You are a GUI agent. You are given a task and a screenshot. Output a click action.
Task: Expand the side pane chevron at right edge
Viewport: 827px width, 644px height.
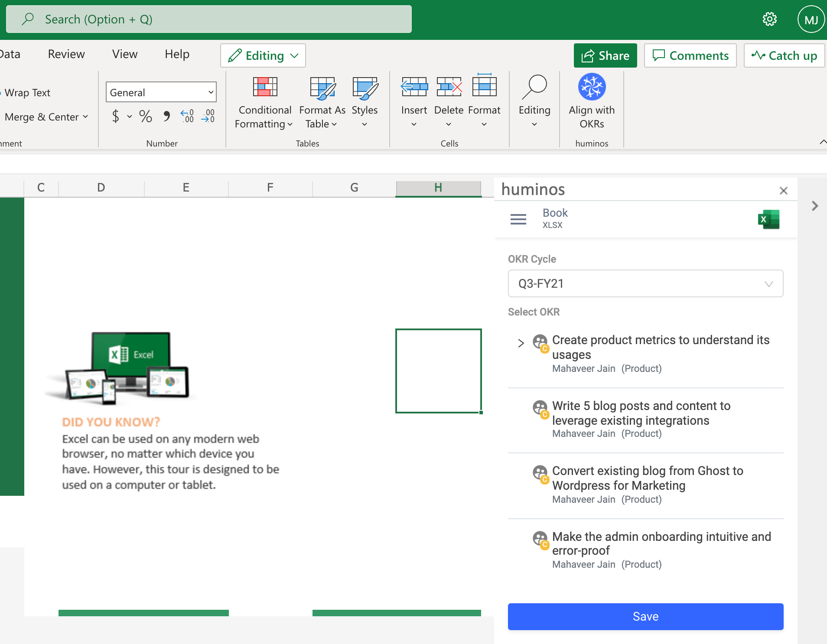[x=815, y=206]
